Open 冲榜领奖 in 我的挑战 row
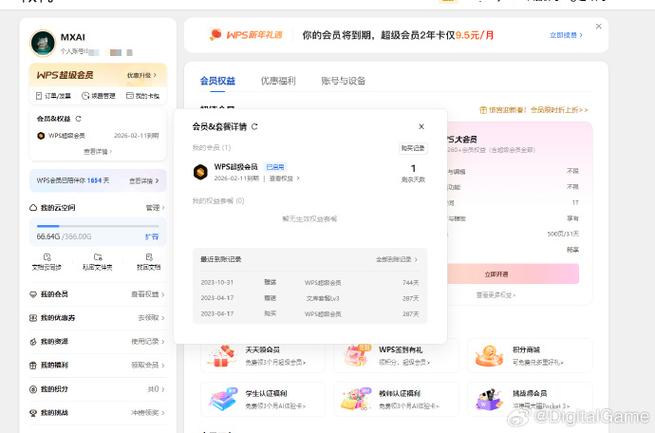This screenshot has width=655, height=433. pyautogui.click(x=147, y=413)
